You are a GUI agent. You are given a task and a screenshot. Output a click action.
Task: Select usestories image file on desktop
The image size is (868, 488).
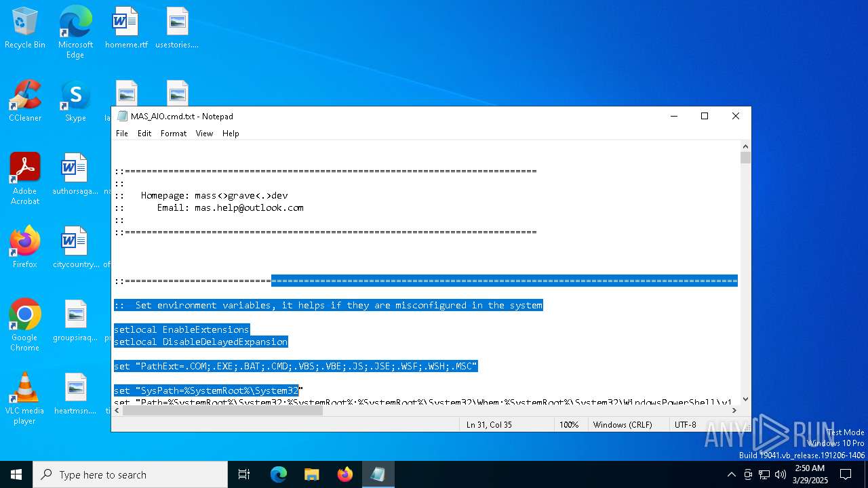177,28
